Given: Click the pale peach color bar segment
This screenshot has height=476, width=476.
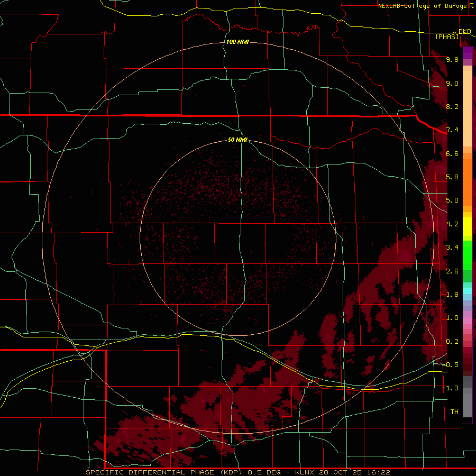Looking at the screenshot, I should coord(467,108).
